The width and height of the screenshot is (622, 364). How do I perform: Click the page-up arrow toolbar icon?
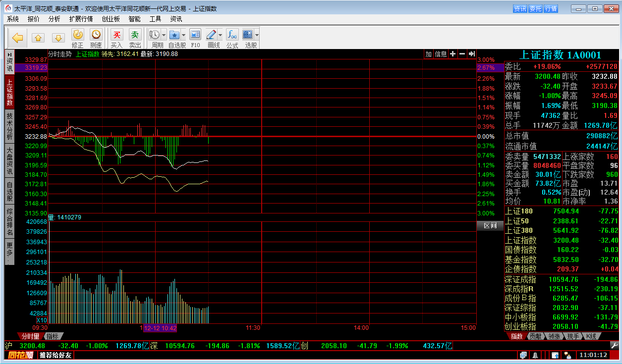click(x=39, y=38)
